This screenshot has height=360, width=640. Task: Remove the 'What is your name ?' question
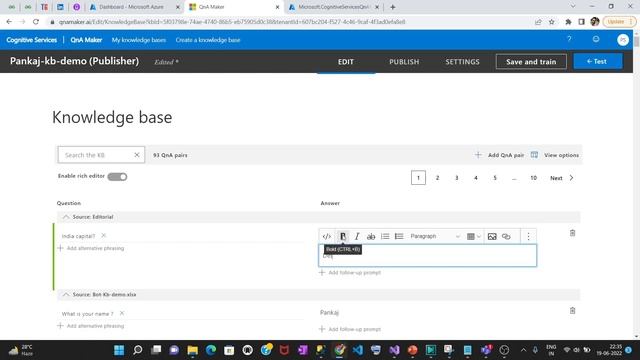click(x=122, y=313)
